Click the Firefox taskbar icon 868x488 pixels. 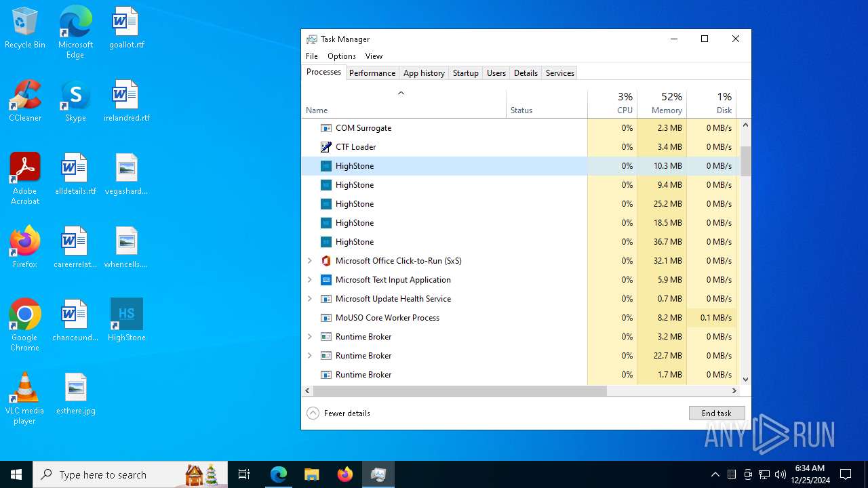345,474
